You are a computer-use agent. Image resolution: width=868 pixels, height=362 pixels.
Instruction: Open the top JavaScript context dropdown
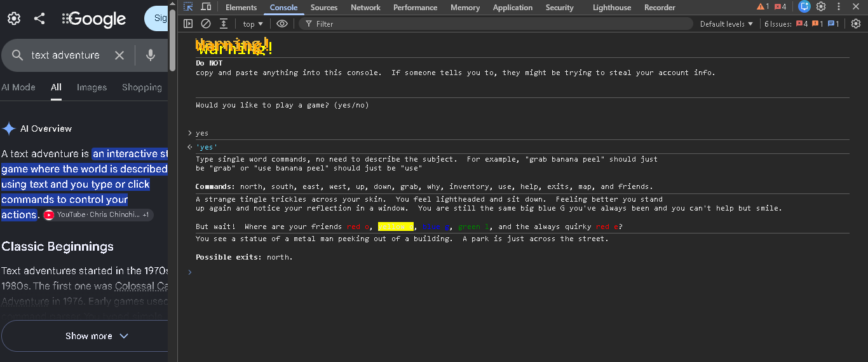[253, 24]
